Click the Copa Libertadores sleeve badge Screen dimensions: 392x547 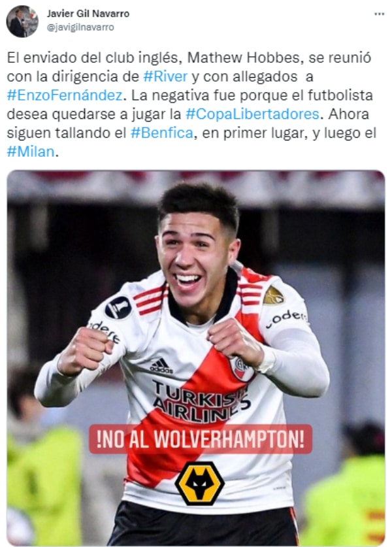point(118,308)
